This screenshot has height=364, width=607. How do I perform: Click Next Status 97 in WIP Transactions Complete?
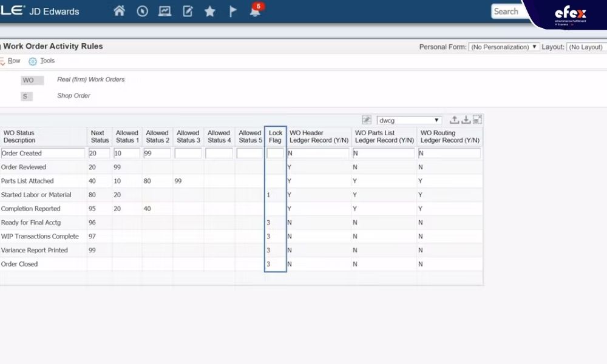coord(92,237)
